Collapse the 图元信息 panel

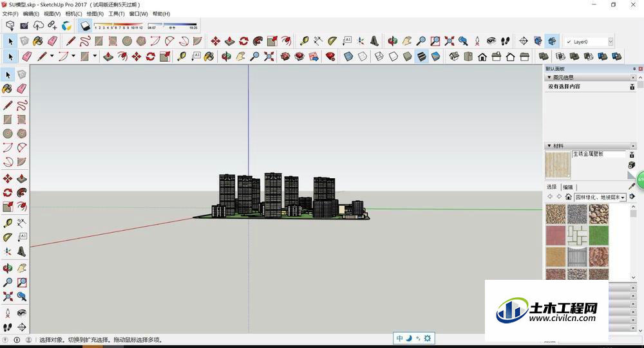[549, 77]
